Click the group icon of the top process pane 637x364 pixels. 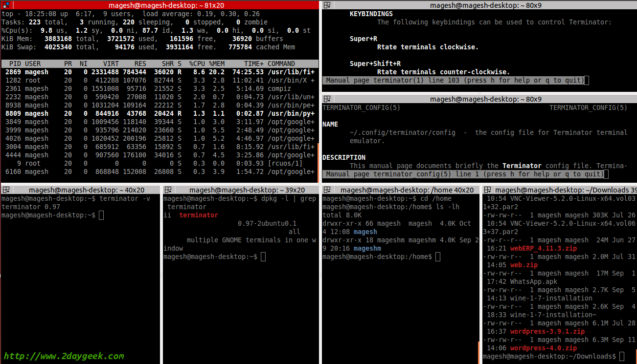(x=5, y=5)
